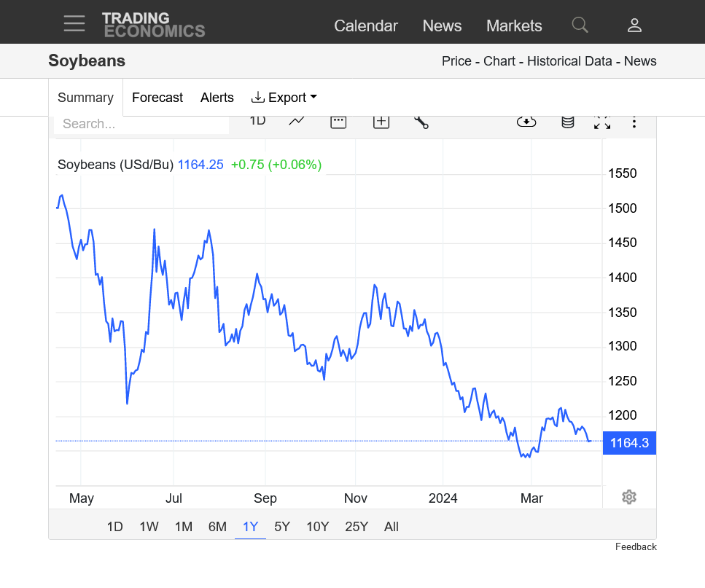The height and width of the screenshot is (588, 705).
Task: Open the data stack icon
Action: [x=567, y=122]
